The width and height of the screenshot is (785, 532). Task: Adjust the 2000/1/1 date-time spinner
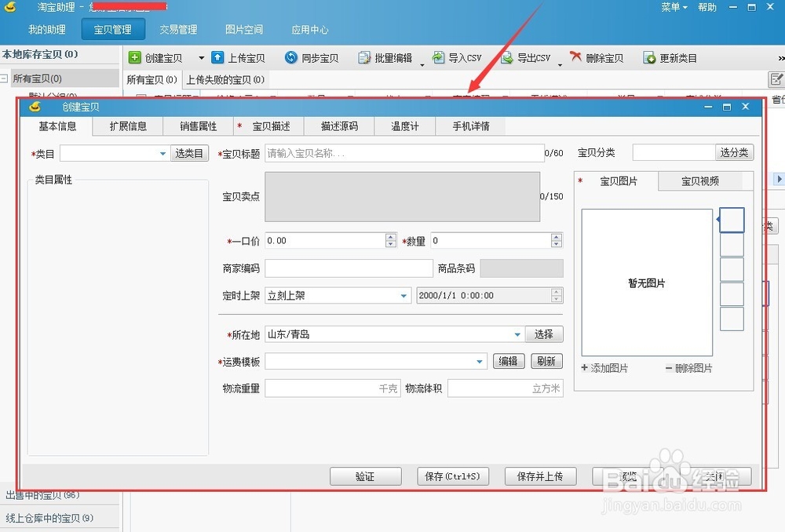click(x=557, y=295)
